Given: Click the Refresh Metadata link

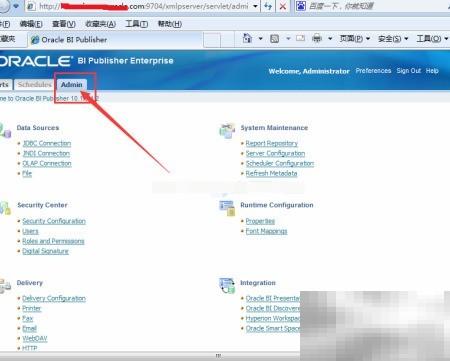Looking at the screenshot, I should [x=271, y=173].
